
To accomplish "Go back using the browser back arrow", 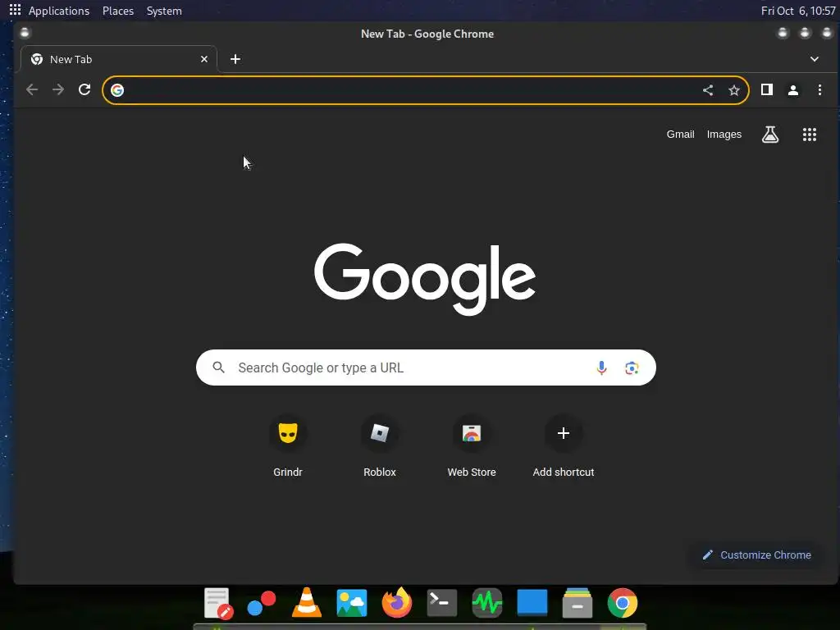I will (32, 90).
